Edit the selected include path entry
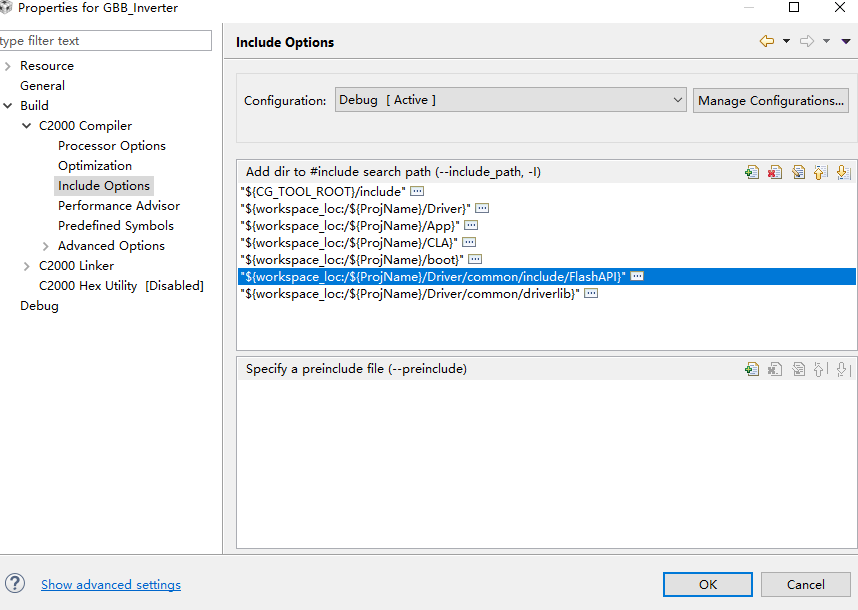Image resolution: width=858 pixels, height=610 pixels. tap(798, 172)
